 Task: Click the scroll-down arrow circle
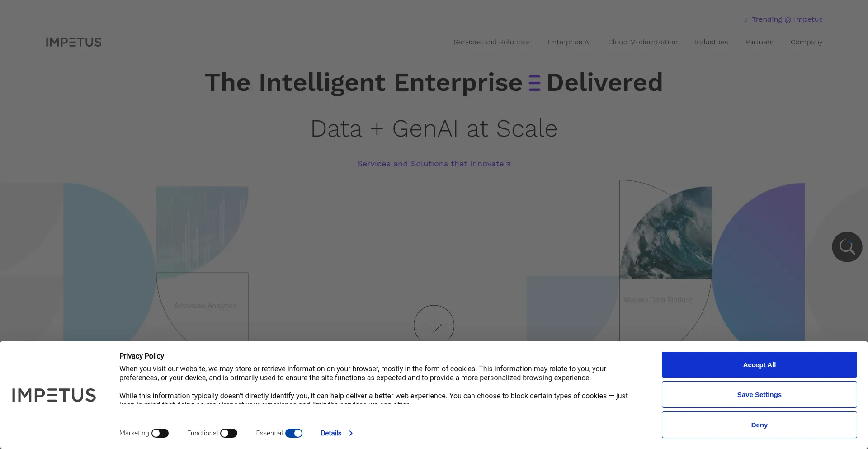coord(434,325)
